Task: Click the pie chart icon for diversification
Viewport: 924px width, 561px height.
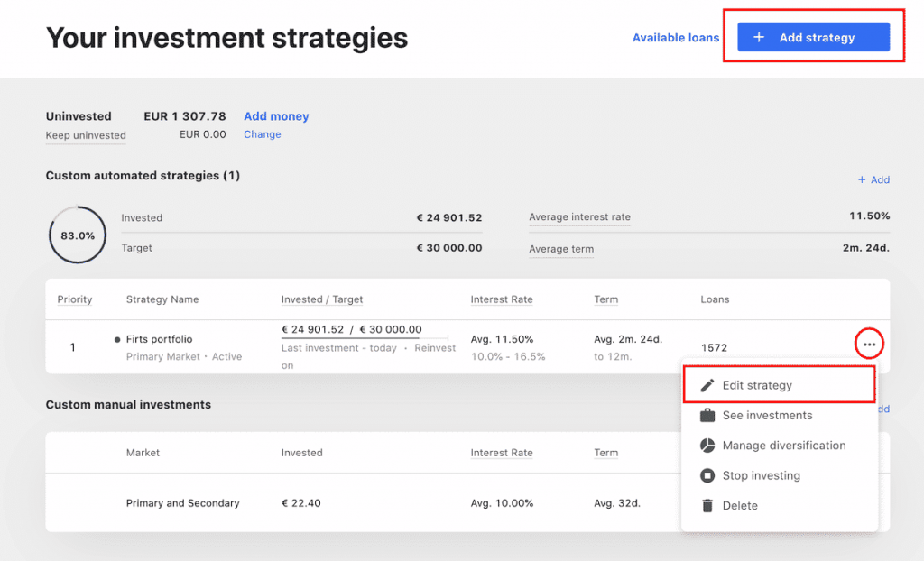Action: 707,446
